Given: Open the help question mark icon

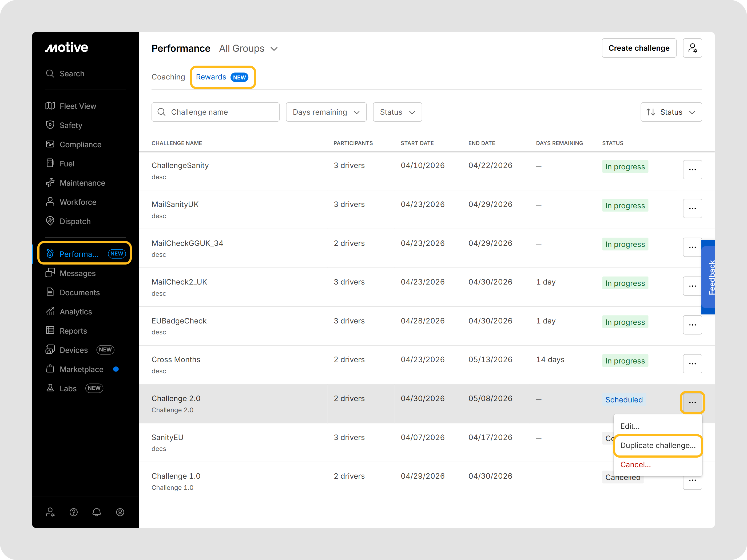Looking at the screenshot, I should (x=74, y=512).
